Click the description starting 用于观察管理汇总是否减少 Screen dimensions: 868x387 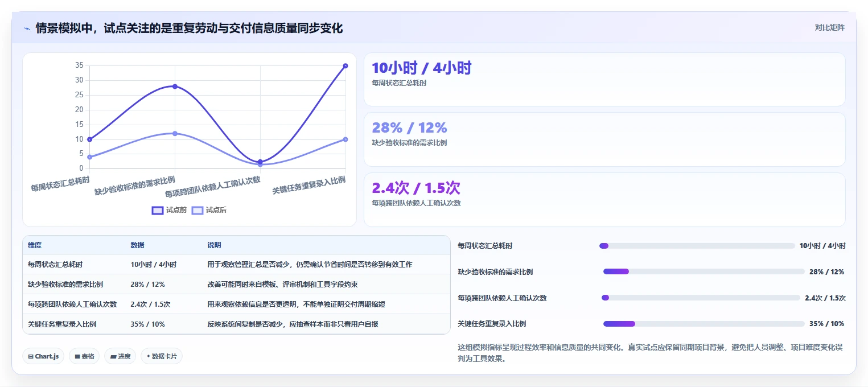click(310, 265)
